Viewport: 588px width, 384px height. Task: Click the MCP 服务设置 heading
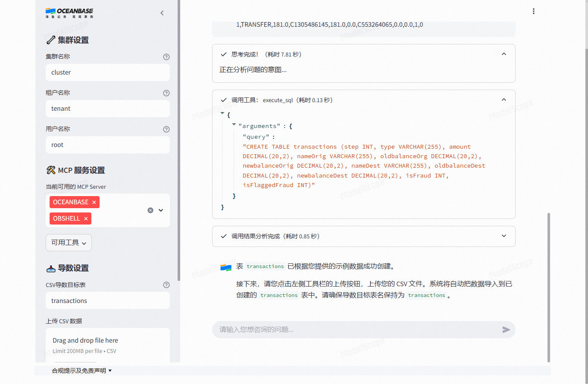click(x=75, y=170)
